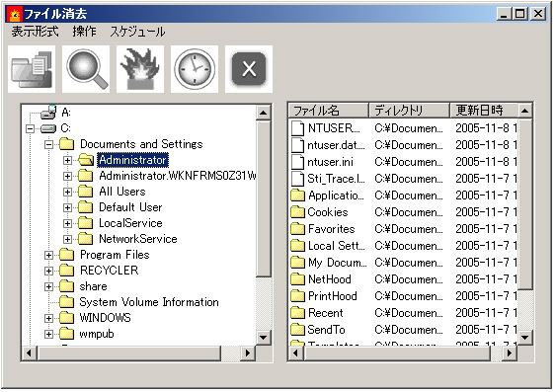The image size is (555, 392).
Task: Open the スケジュール menu
Action: tap(137, 32)
